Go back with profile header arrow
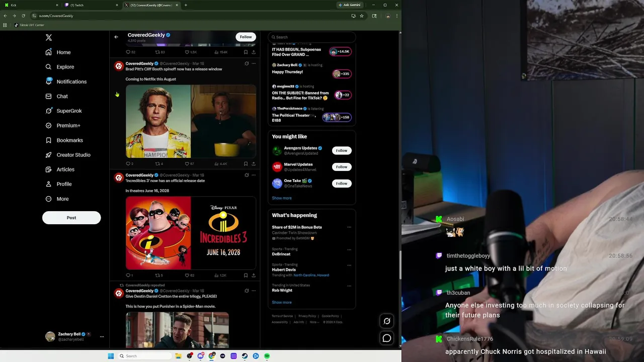The height and width of the screenshot is (362, 644). [116, 37]
